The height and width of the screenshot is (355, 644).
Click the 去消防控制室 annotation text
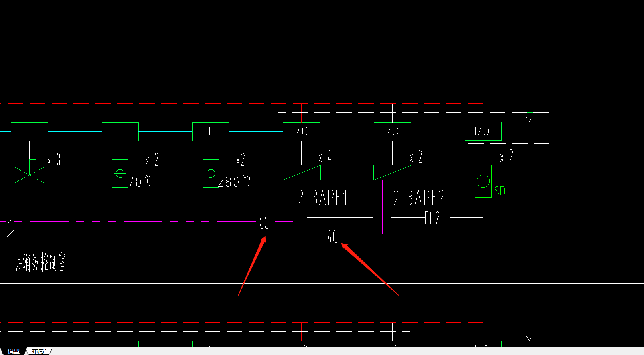pyautogui.click(x=40, y=262)
